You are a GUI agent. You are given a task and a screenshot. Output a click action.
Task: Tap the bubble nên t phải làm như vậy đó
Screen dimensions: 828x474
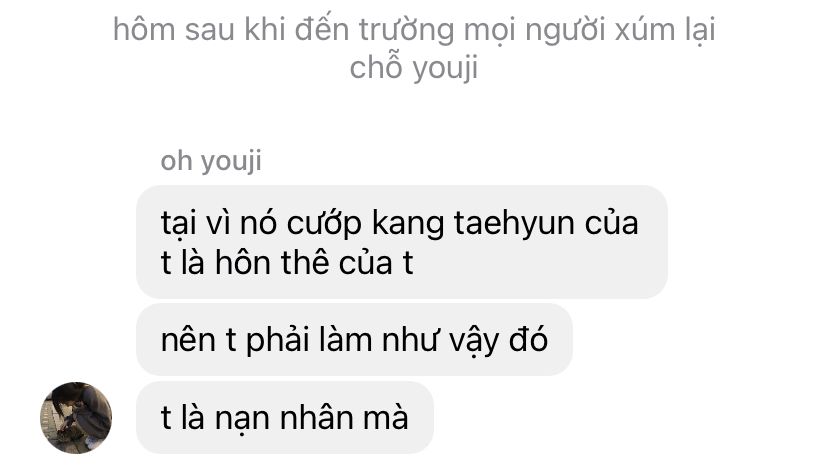pos(354,339)
